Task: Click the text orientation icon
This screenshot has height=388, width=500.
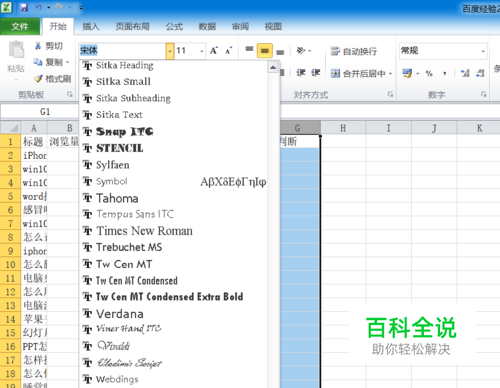Action: click(300, 51)
